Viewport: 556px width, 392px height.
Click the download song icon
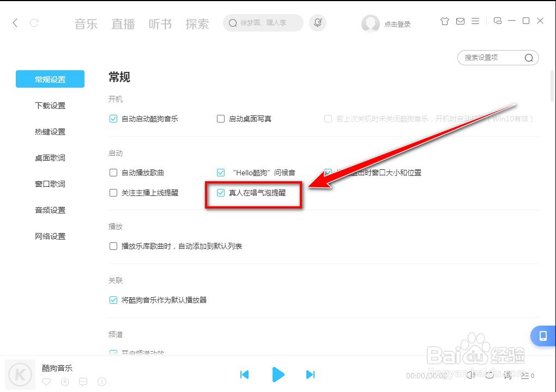(x=65, y=382)
